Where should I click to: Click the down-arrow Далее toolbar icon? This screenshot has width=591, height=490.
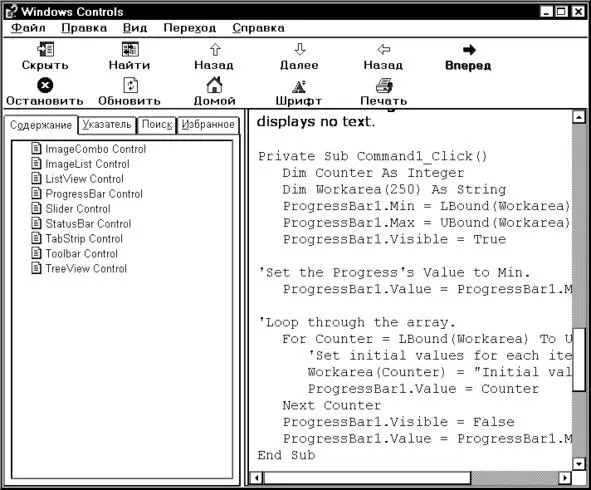tap(300, 49)
